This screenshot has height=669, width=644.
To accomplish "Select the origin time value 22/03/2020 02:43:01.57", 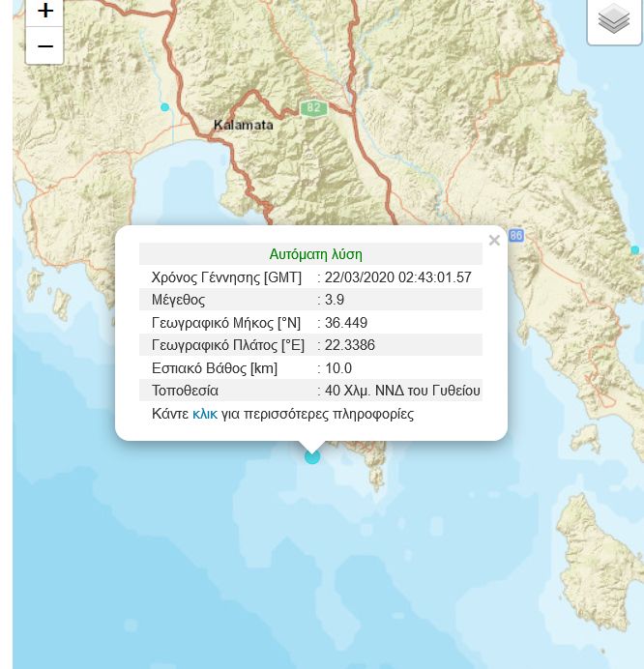I will click(397, 277).
